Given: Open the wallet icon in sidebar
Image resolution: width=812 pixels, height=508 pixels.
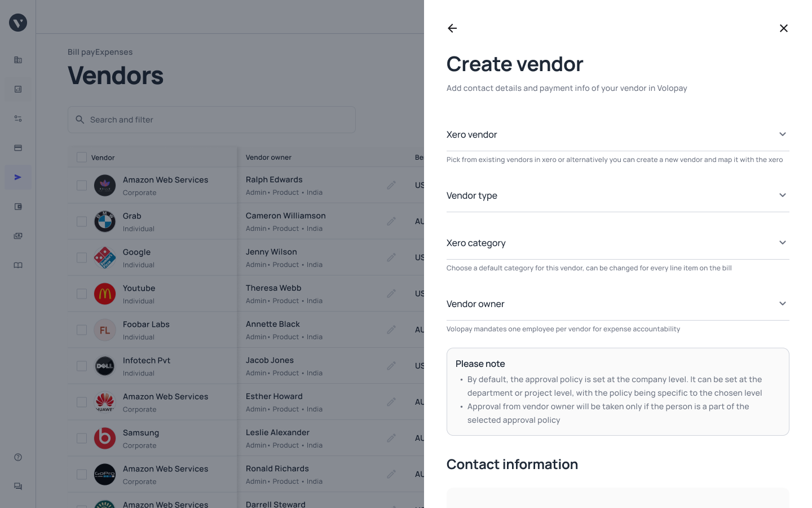Looking at the screenshot, I should (x=18, y=207).
